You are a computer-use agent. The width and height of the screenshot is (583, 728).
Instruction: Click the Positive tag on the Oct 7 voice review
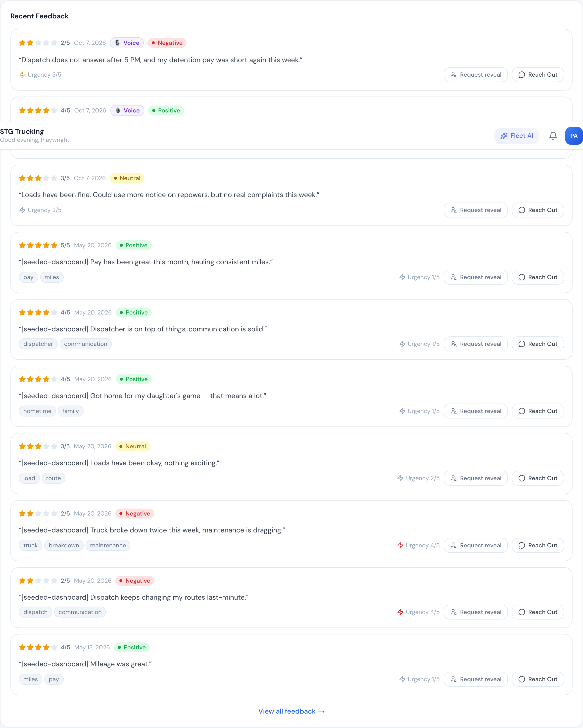pyautogui.click(x=166, y=110)
